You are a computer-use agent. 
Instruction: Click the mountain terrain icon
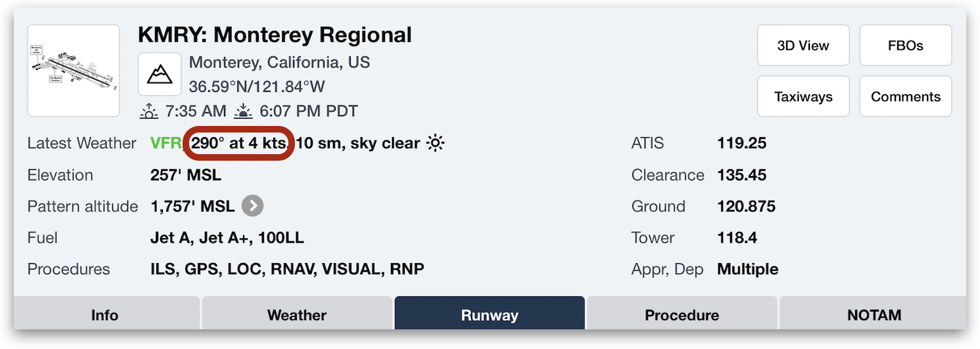(160, 74)
